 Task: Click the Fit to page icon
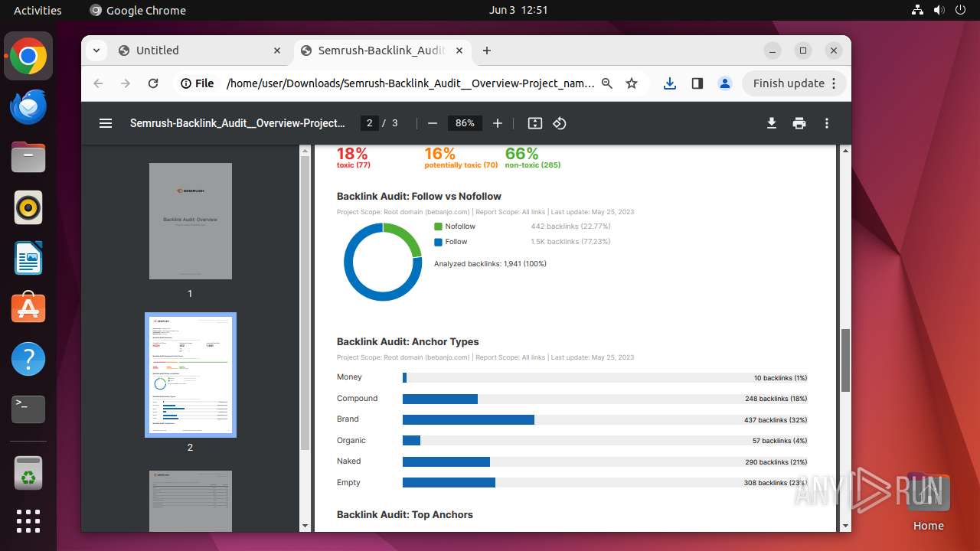[x=535, y=123]
